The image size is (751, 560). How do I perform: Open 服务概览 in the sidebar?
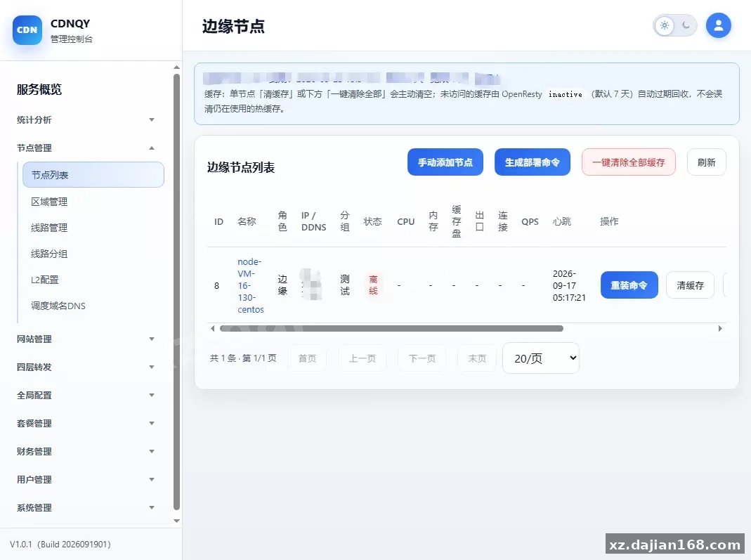point(39,89)
